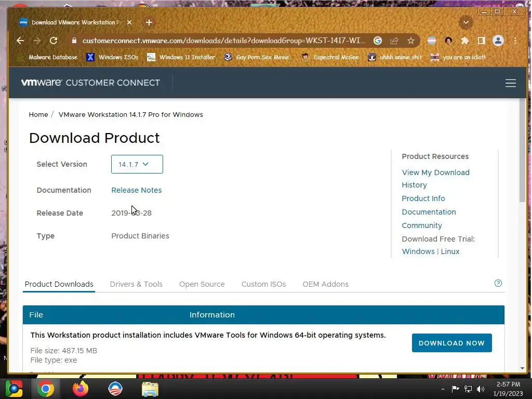Open Chrome from the taskbar
This screenshot has width=532, height=399.
46,389
